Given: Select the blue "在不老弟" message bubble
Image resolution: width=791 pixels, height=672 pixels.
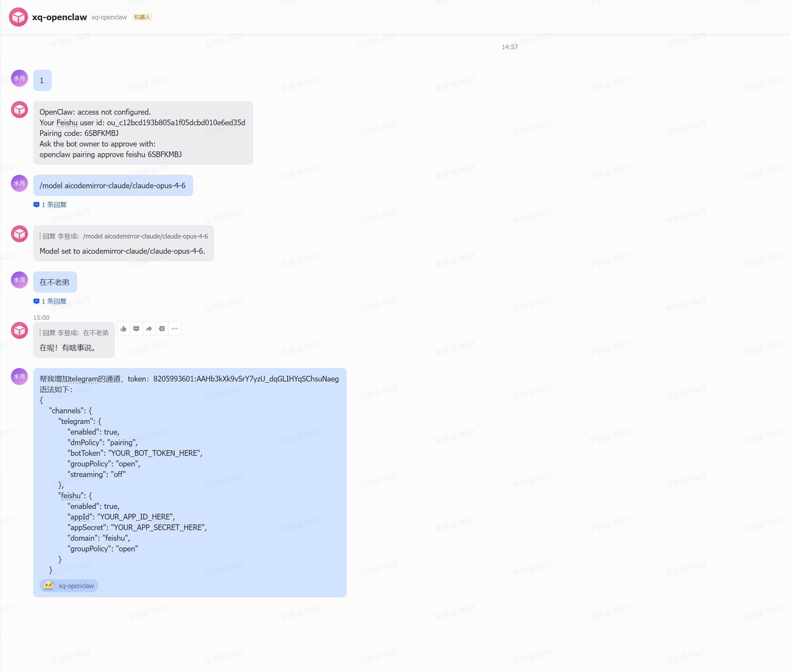Looking at the screenshot, I should coord(55,282).
